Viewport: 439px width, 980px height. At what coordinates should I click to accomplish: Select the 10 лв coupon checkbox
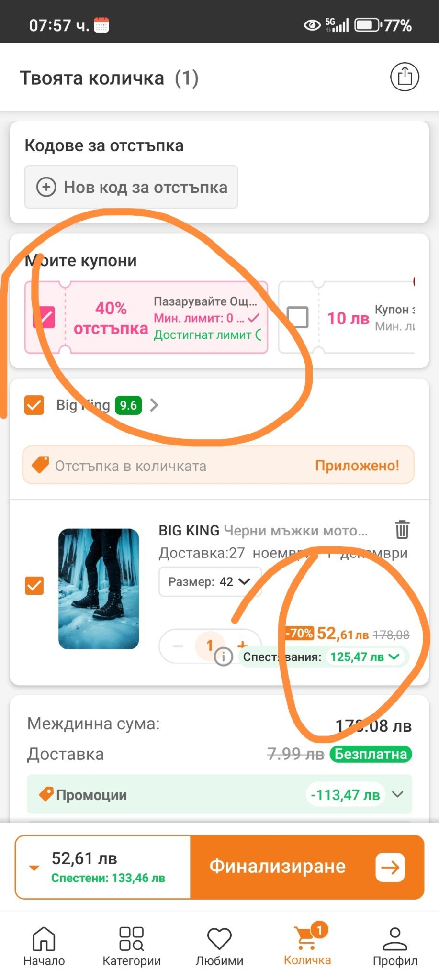298,317
